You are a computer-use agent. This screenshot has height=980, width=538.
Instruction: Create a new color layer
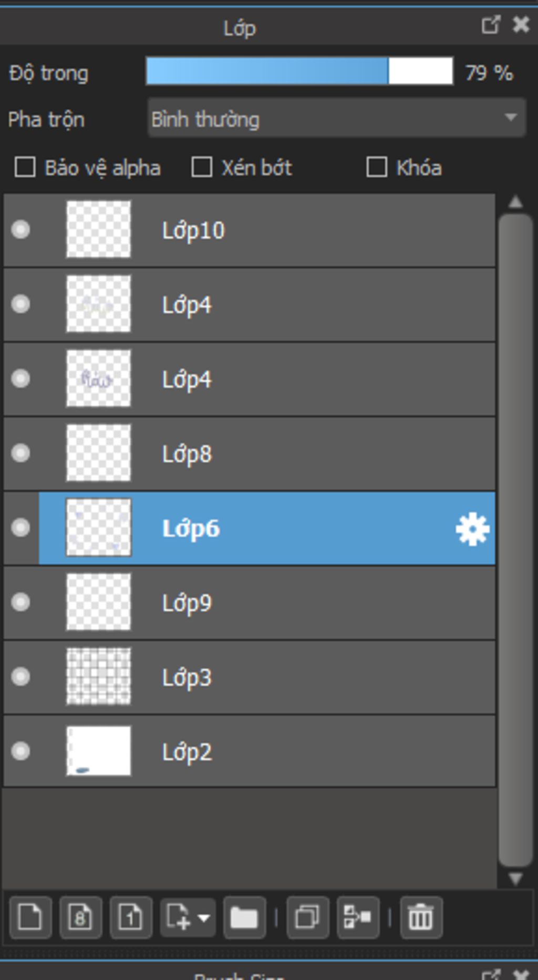coord(30,917)
